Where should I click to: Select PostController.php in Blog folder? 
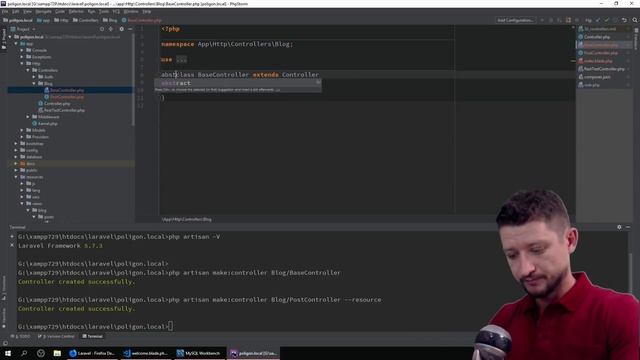click(x=67, y=97)
